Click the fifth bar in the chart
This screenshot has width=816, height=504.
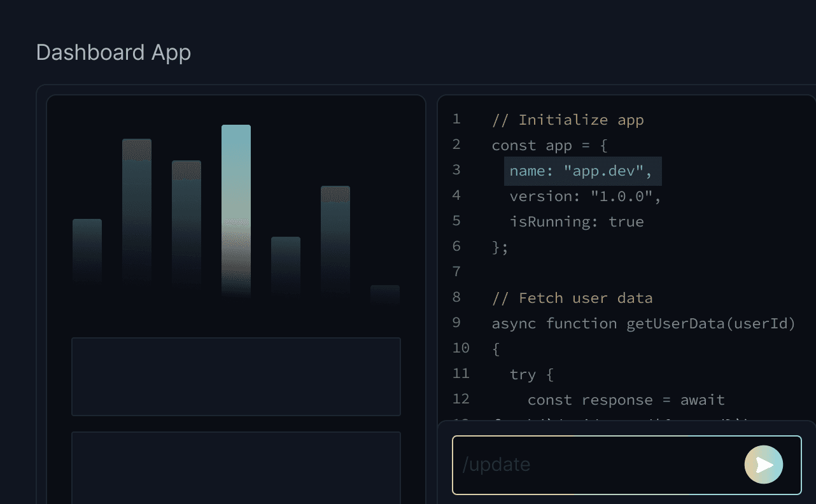[286, 266]
